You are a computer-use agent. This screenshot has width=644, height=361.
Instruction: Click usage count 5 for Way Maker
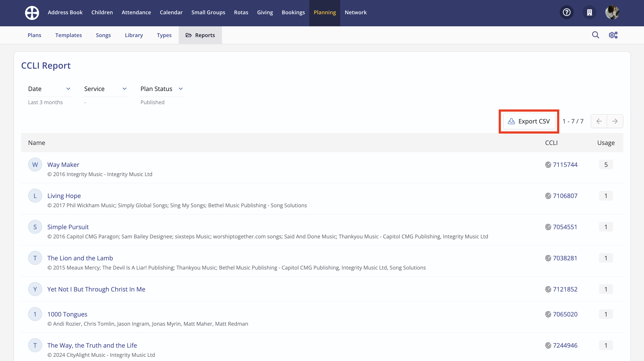606,165
